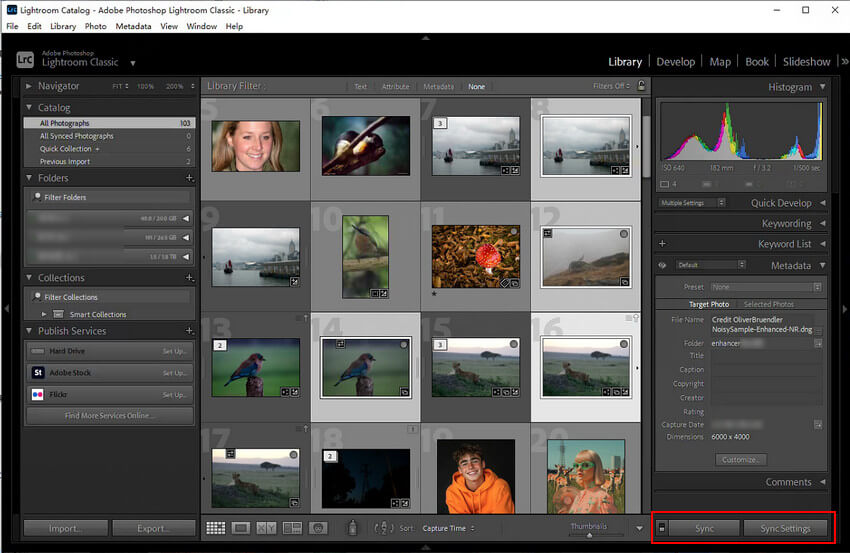Screen dimensions: 850x553
Task: Switch to the Develop module
Action: click(x=675, y=62)
